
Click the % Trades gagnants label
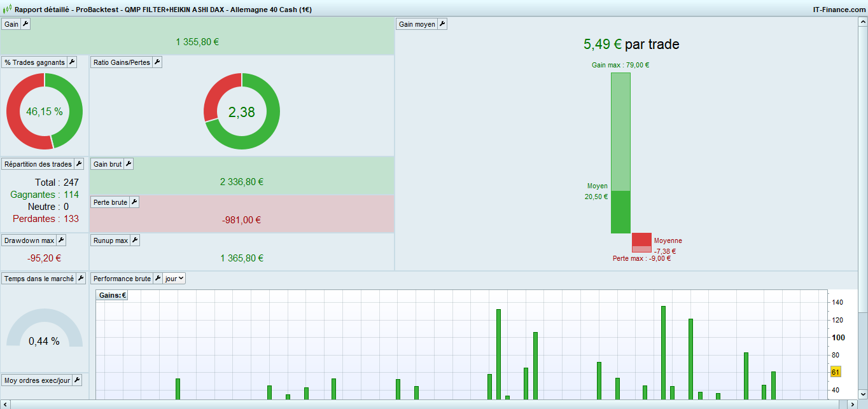(34, 62)
